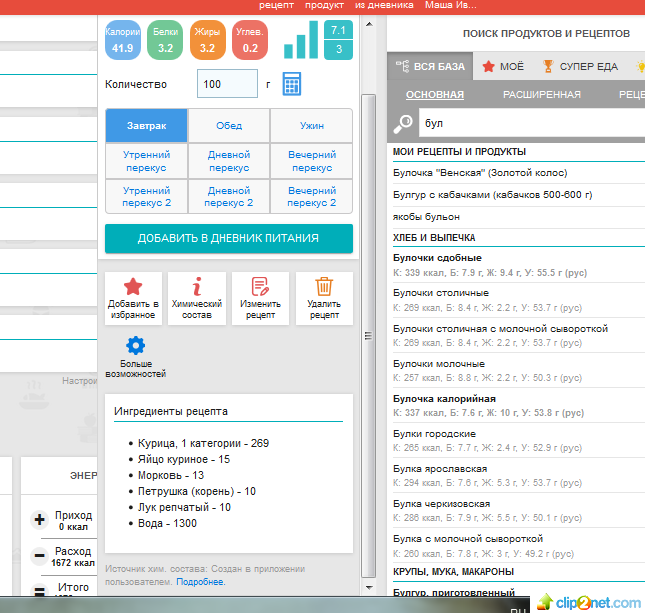The height and width of the screenshot is (613, 645).
Task: Open the calculator icon beside quantity
Action: [x=292, y=84]
